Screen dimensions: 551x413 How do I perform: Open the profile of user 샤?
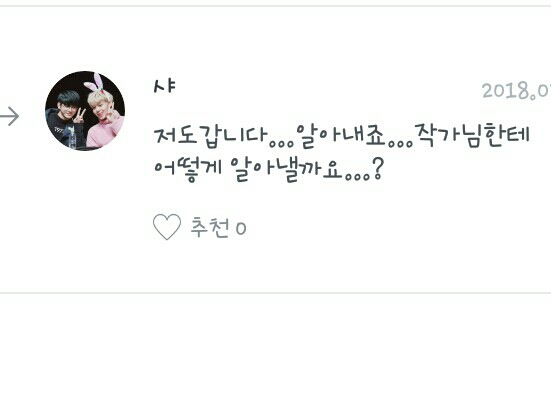pyautogui.click(x=164, y=86)
